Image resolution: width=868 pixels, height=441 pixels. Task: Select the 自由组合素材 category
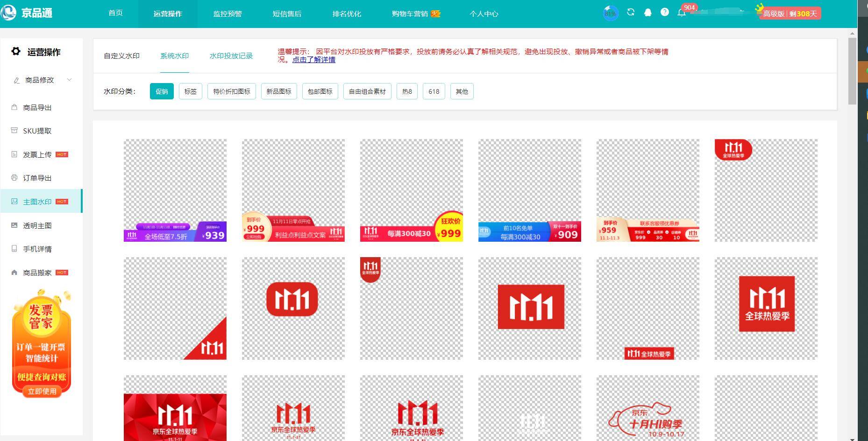pos(367,91)
